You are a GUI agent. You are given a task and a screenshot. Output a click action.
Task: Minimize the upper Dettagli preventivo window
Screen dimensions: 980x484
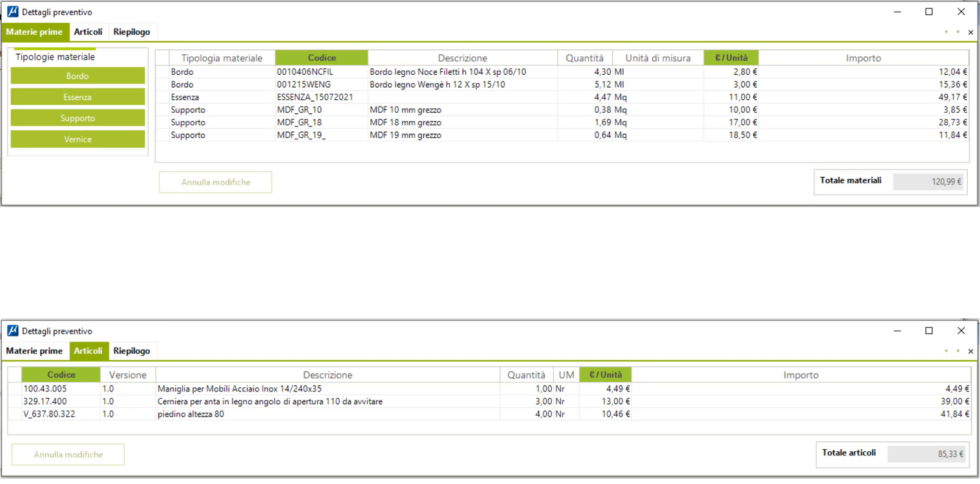click(897, 12)
